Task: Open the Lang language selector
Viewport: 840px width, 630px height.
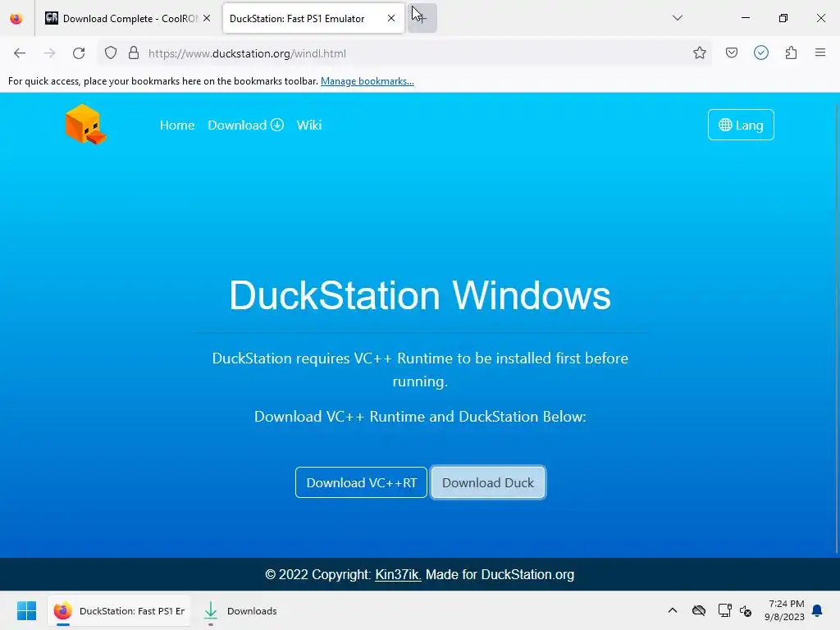Action: click(x=741, y=125)
